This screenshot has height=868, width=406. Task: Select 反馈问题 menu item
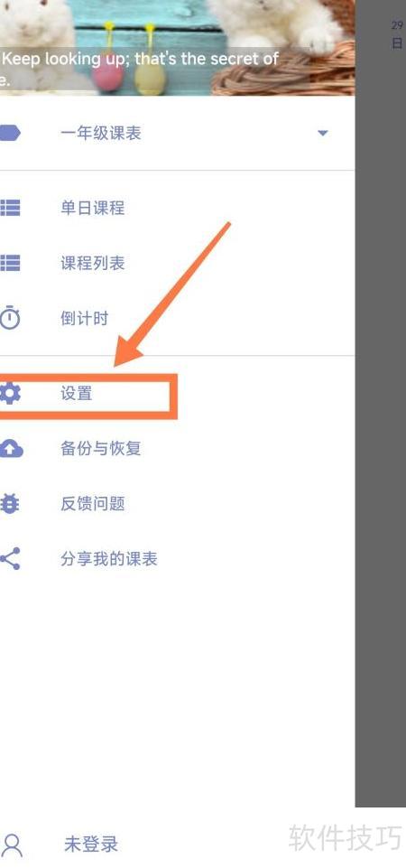click(92, 504)
